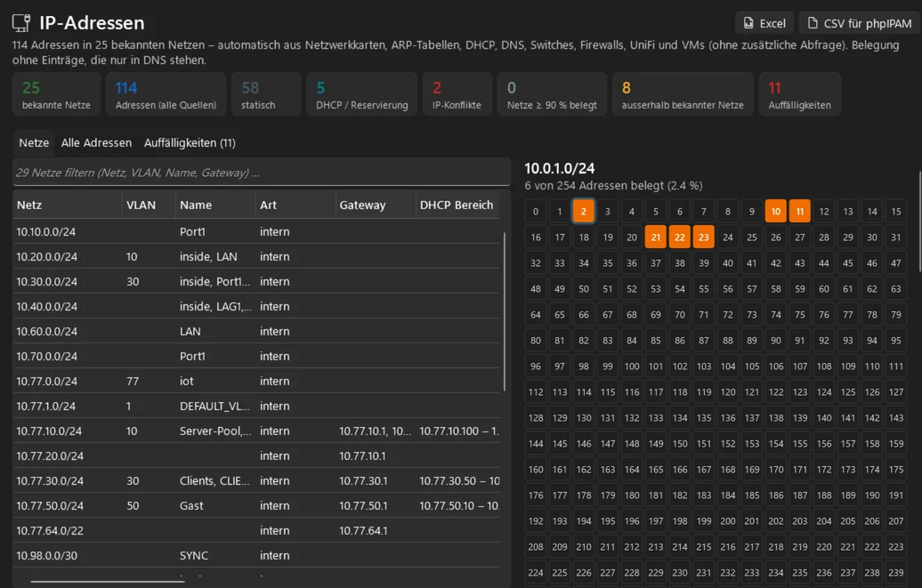
Task: Click gateway 10.77.64.1 in the table
Action: click(363, 530)
